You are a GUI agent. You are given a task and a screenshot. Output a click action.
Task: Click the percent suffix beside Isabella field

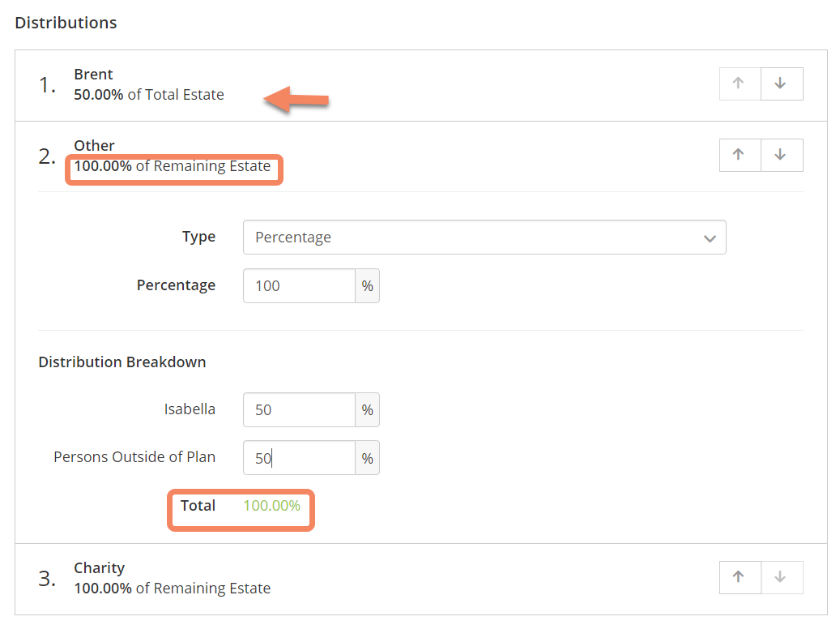pyautogui.click(x=367, y=410)
